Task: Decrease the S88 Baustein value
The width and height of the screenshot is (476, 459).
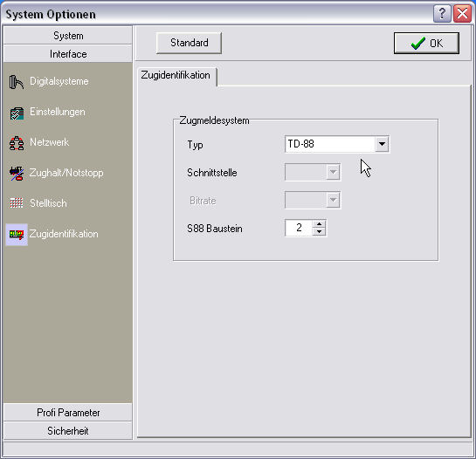Action: click(319, 232)
